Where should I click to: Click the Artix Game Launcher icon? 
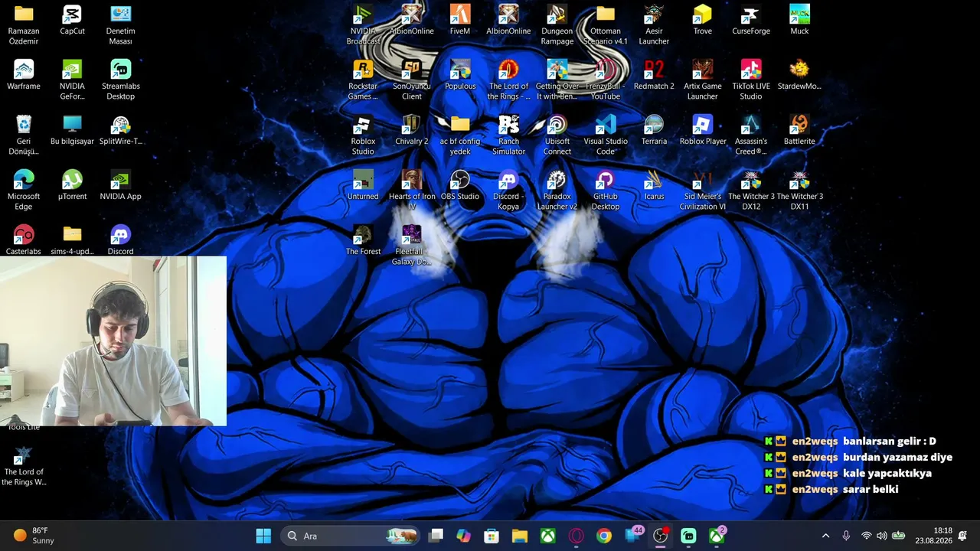point(703,80)
